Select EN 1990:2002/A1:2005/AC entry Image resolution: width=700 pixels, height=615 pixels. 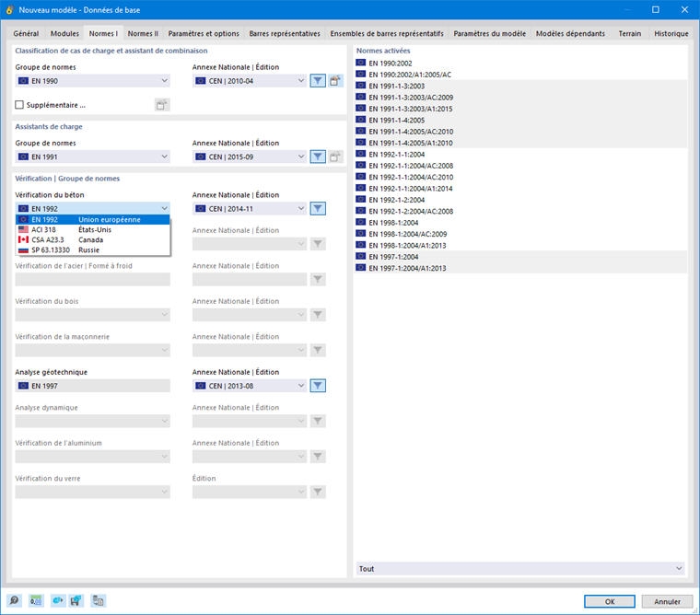coord(520,75)
